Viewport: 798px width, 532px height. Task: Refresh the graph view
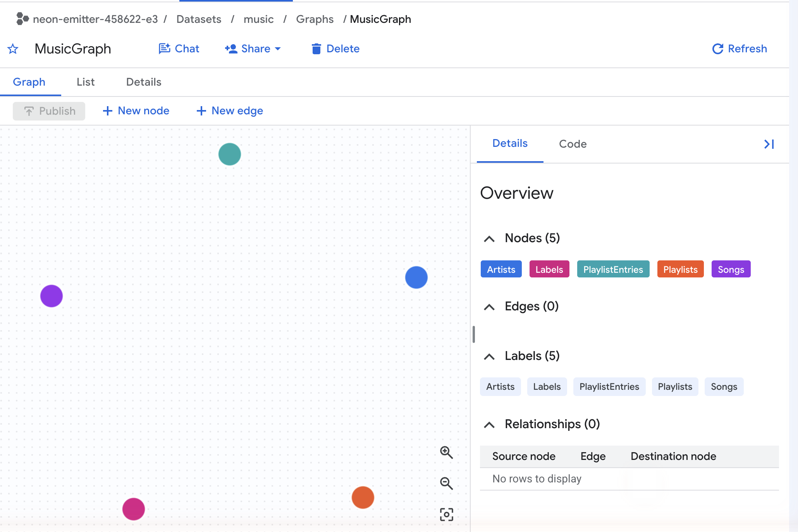click(740, 49)
